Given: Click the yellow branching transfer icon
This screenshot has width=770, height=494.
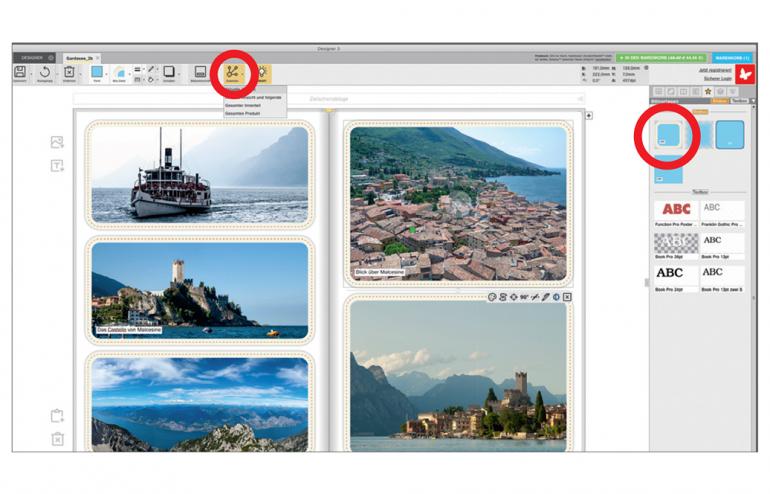Looking at the screenshot, I should 232,73.
